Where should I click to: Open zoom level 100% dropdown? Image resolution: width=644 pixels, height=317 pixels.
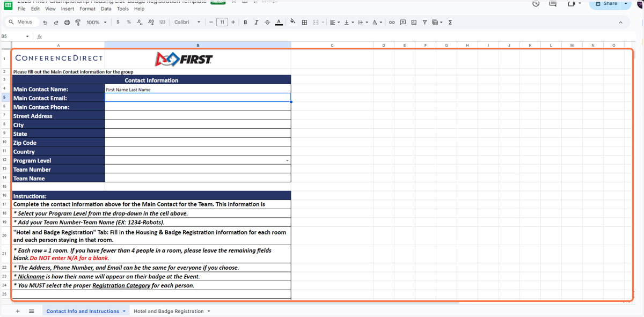point(97,23)
